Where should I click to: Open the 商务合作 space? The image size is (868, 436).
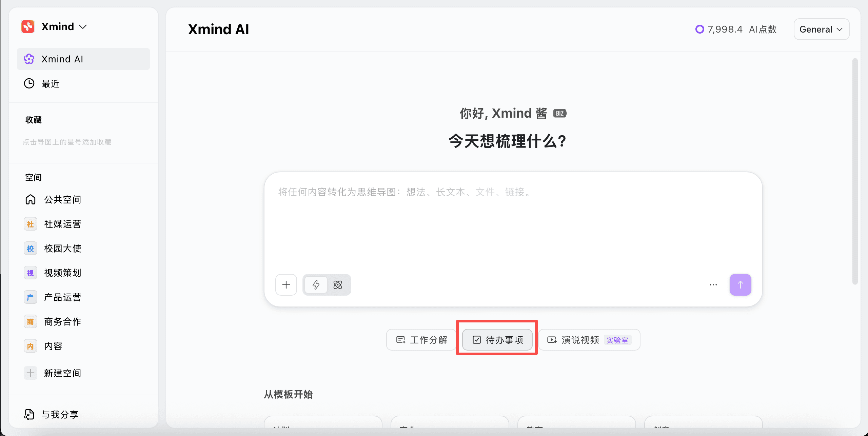83,321
